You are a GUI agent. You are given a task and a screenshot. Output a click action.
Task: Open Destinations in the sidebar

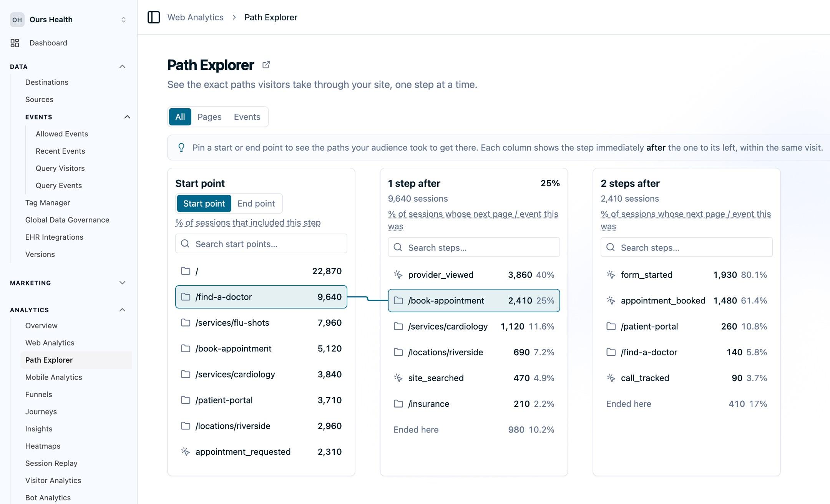47,82
